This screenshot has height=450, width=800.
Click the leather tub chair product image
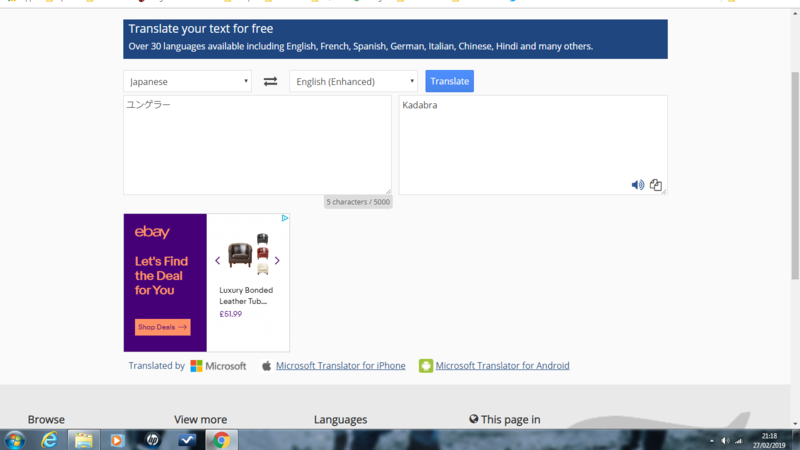pos(247,254)
